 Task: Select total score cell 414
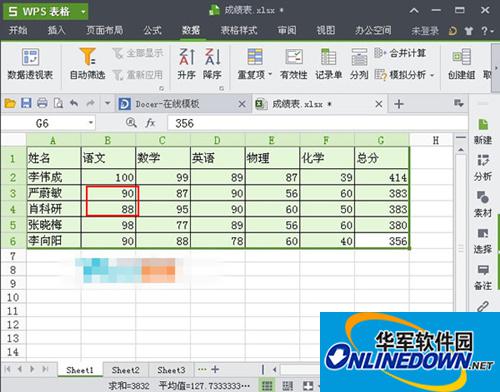[x=382, y=177]
